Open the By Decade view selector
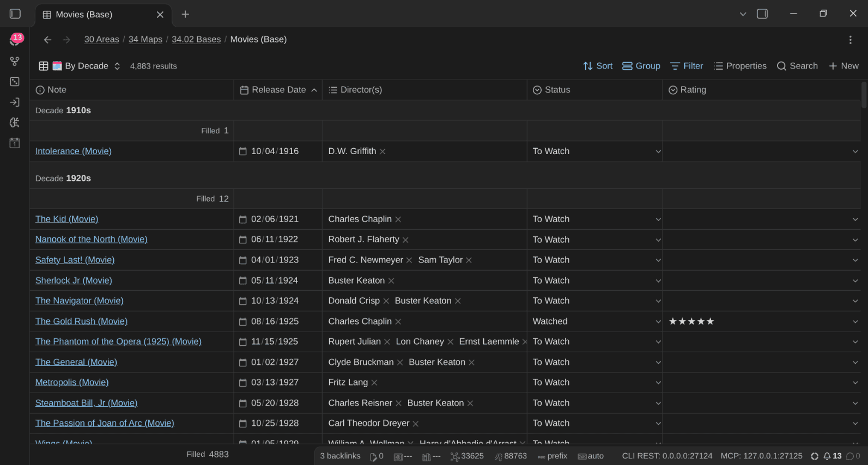 click(x=80, y=66)
